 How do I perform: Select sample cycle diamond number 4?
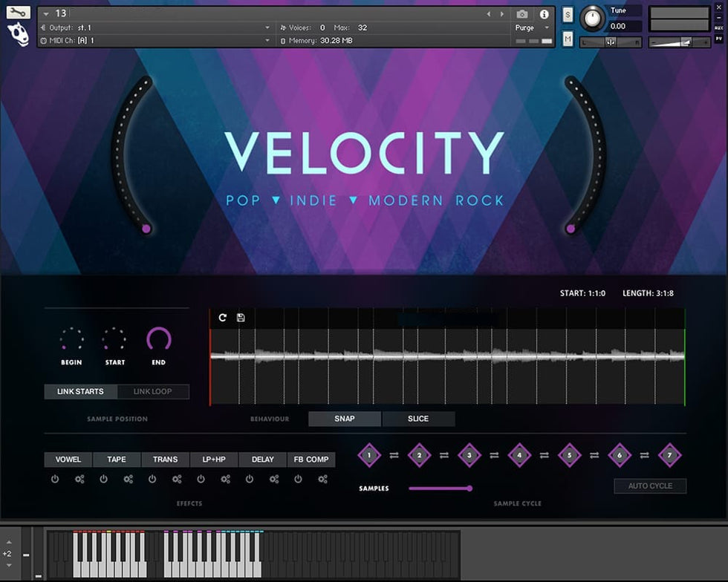click(519, 455)
